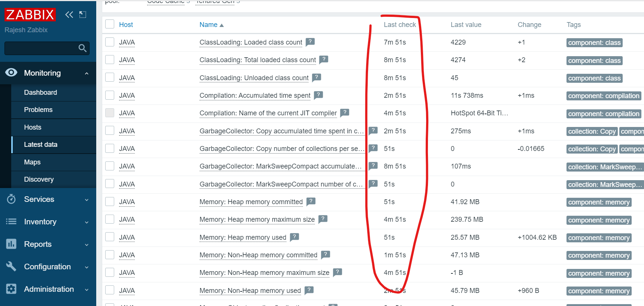Open help for Loaded class count item
The width and height of the screenshot is (644, 306).
(x=310, y=42)
